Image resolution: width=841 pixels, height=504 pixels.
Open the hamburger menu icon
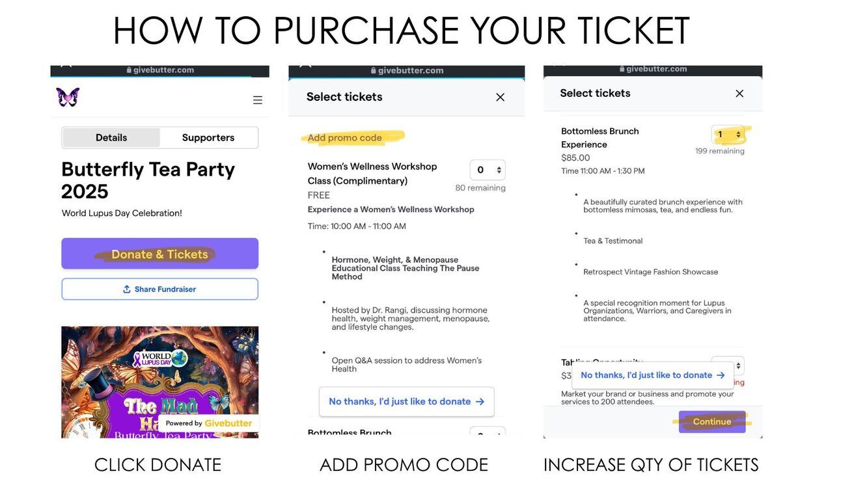pos(258,100)
